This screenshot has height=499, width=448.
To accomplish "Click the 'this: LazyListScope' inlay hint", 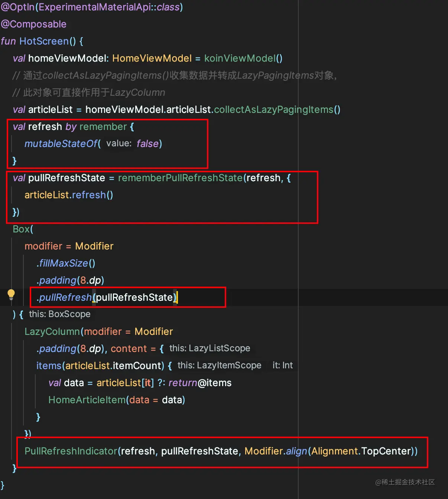I will 210,348.
